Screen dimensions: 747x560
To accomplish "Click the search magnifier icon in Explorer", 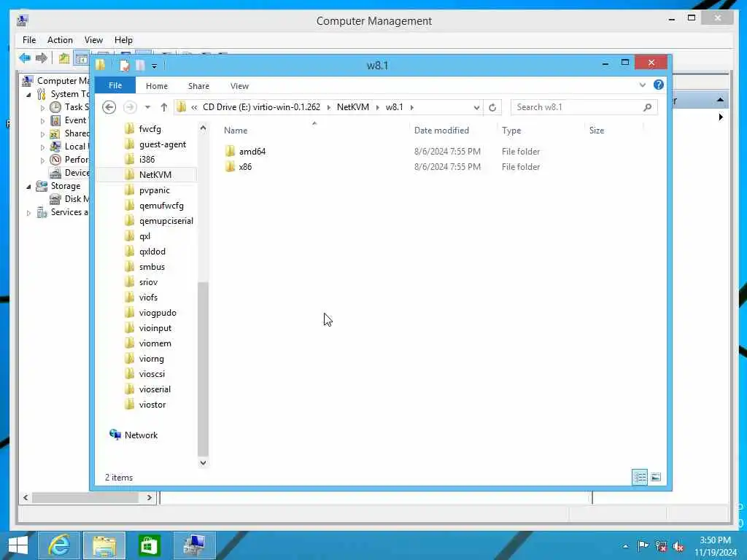I will point(647,107).
